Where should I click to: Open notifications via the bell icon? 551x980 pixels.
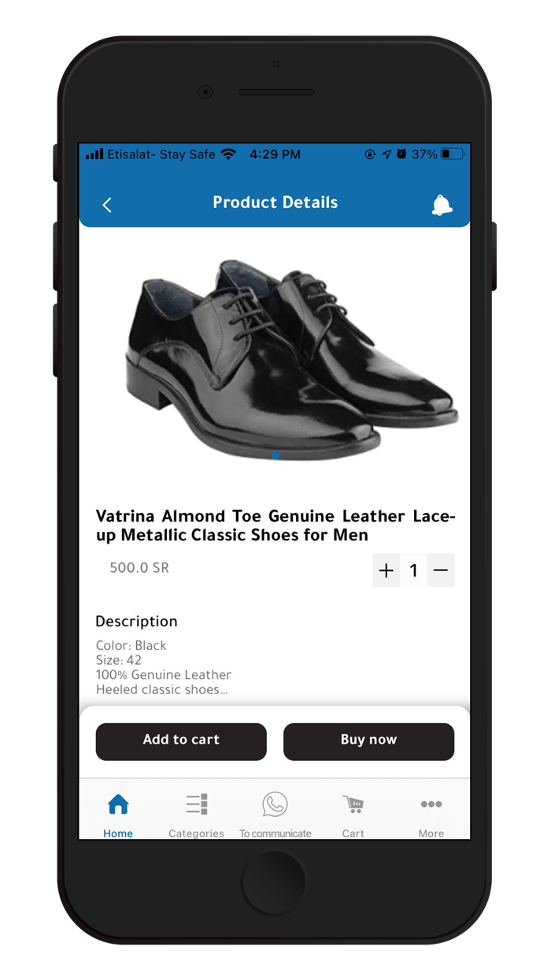pos(442,205)
